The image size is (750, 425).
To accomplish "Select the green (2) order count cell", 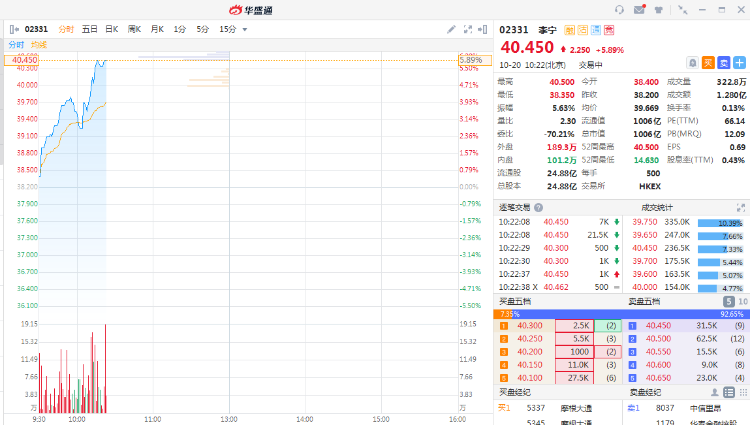I will click(608, 326).
